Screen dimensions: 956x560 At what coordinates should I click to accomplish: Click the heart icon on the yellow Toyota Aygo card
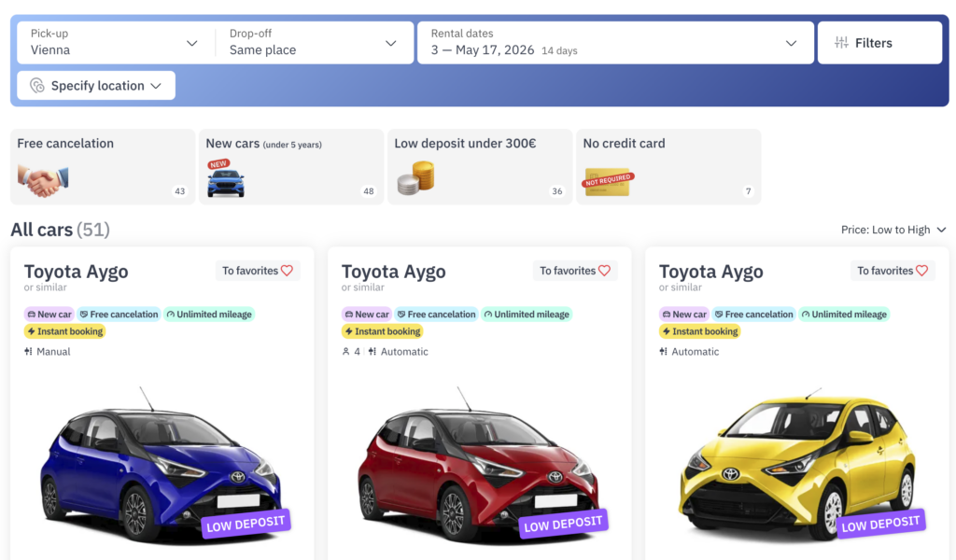coord(922,271)
